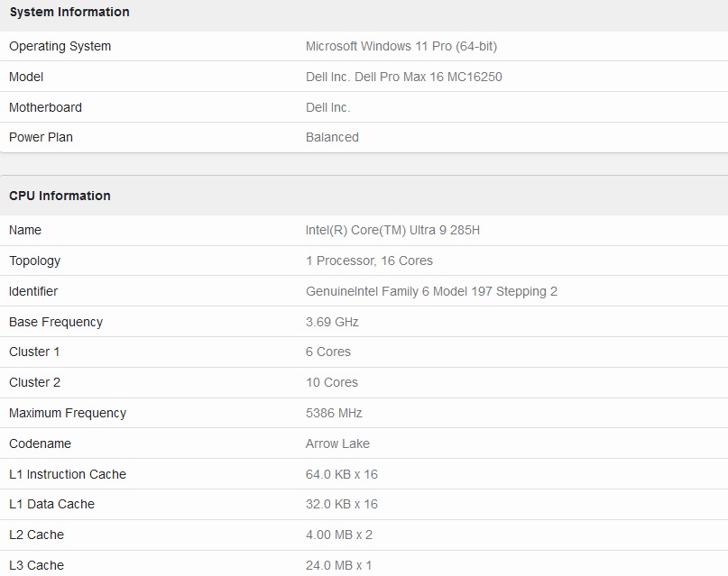Click the Balanced power plan value

332,137
